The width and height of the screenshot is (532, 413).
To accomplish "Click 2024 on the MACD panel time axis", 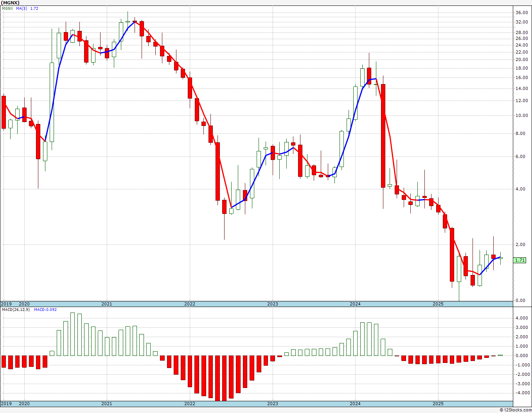I will pos(355,404).
